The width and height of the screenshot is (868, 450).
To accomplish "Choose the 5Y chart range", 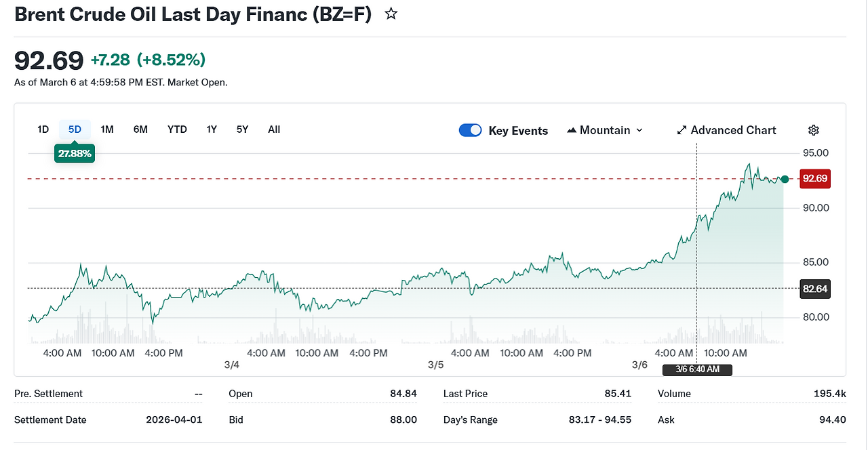I will 242,129.
